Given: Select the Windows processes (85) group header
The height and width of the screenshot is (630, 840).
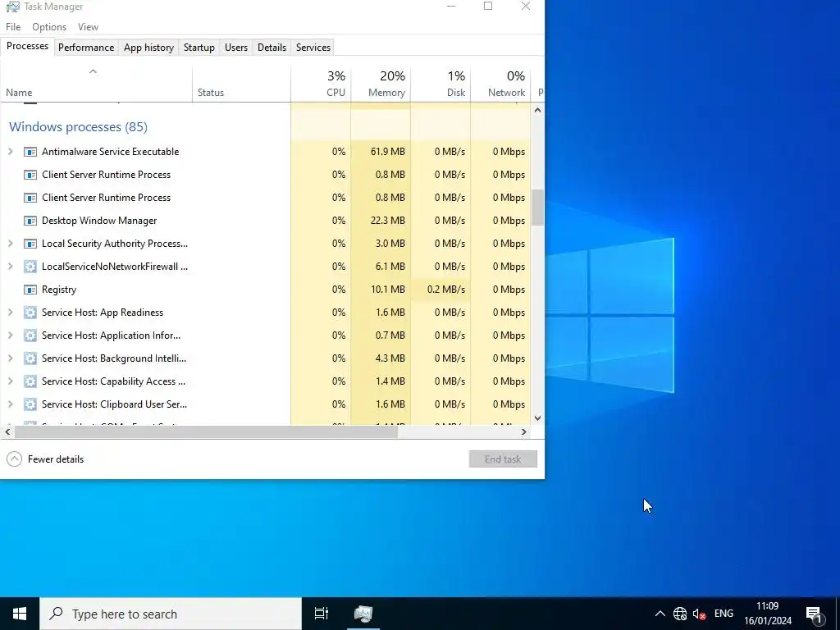Looking at the screenshot, I should [x=78, y=127].
